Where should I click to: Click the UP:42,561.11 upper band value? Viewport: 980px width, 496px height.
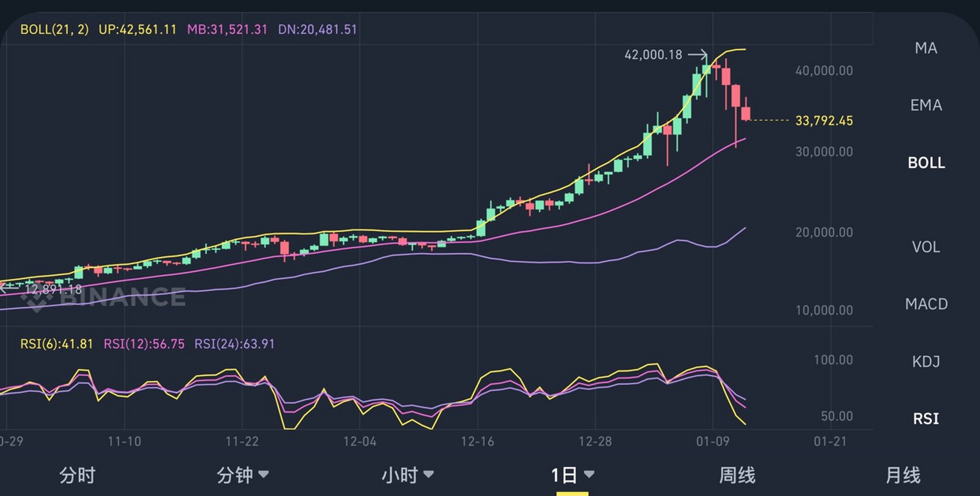pos(137,29)
